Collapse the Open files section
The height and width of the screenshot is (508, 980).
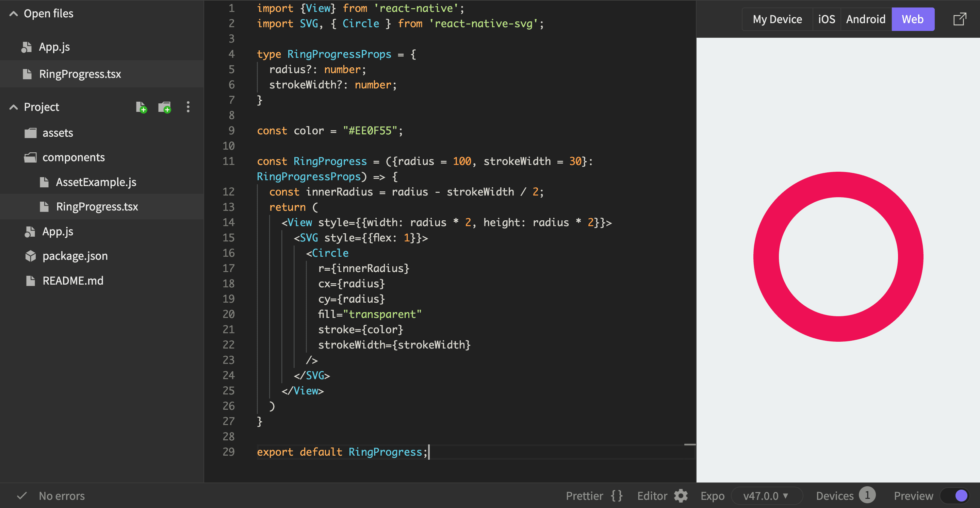(x=13, y=13)
